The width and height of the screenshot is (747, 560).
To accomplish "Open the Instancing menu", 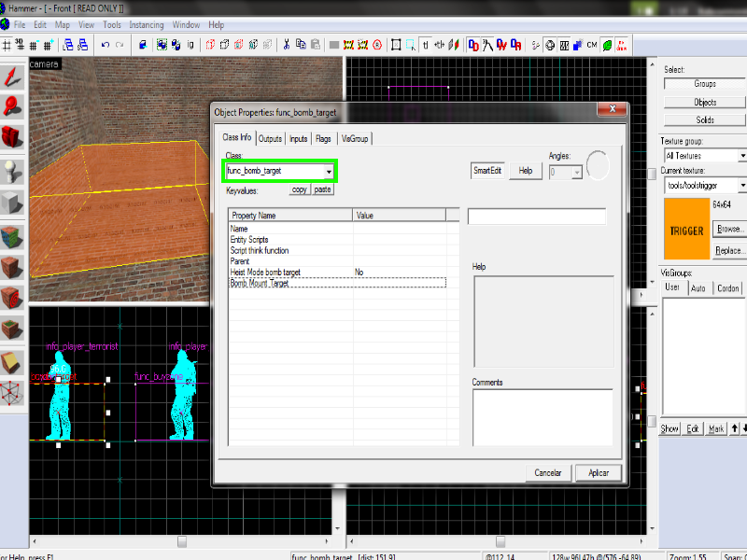I will 147,25.
